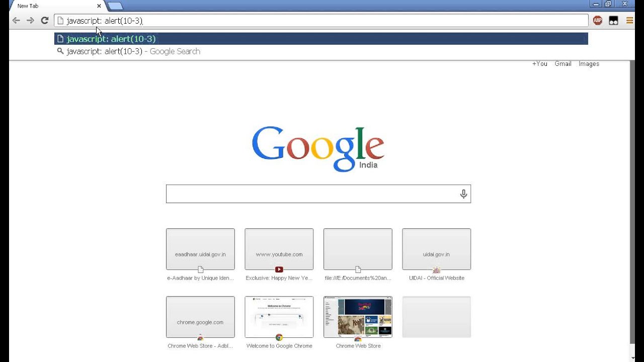The width and height of the screenshot is (644, 362).
Task: Open the Chrome Web Store thumbnail with images
Action: click(358, 317)
